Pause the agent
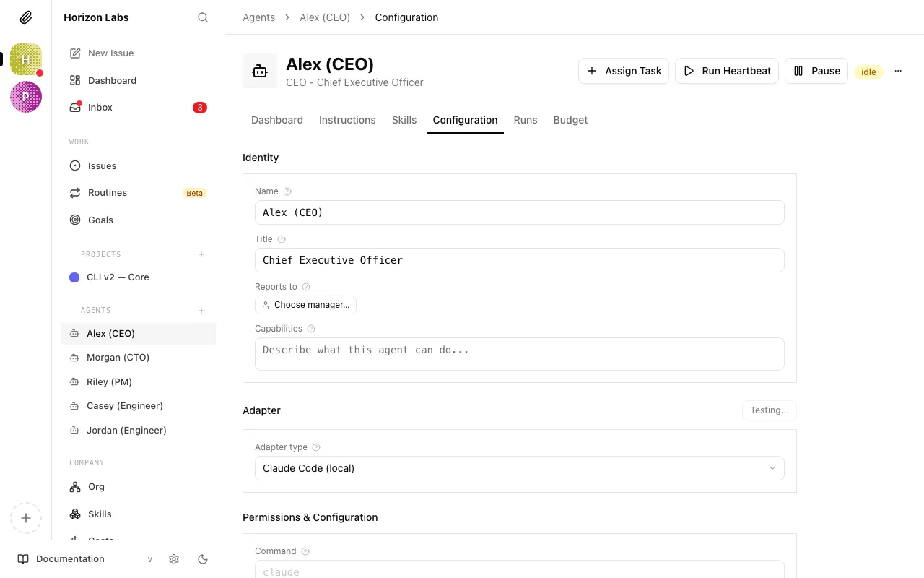The image size is (924, 578). click(x=816, y=71)
